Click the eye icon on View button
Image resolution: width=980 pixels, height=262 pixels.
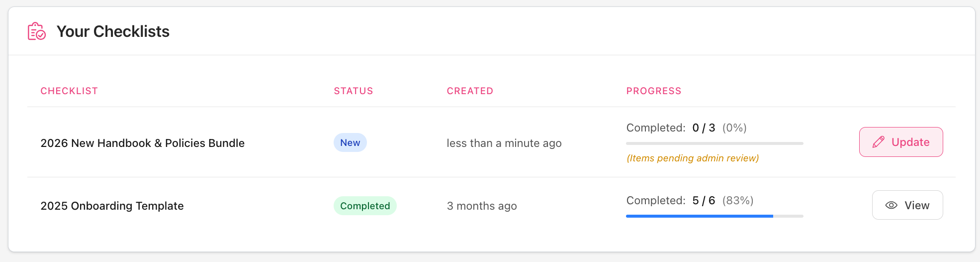point(891,205)
